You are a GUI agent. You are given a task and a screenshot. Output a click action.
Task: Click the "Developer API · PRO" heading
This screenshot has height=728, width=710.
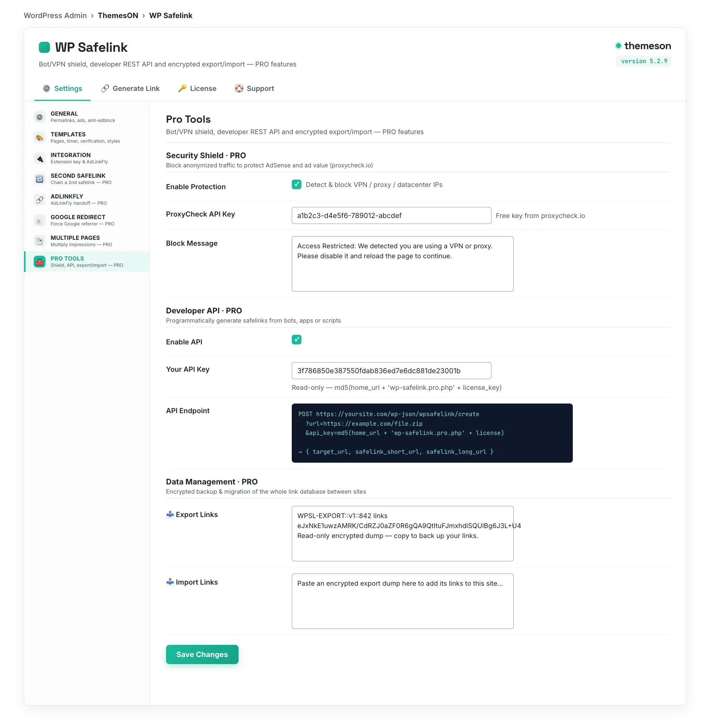point(204,310)
